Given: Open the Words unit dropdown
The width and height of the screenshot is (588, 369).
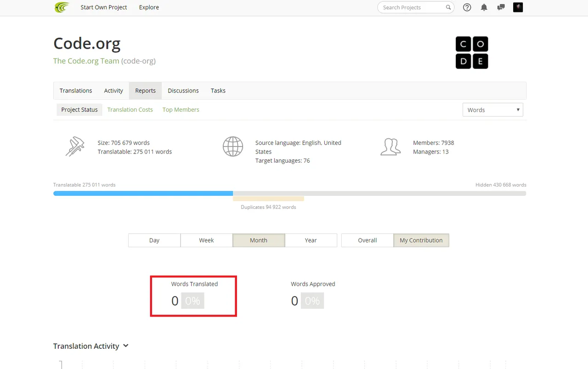Looking at the screenshot, I should [493, 110].
